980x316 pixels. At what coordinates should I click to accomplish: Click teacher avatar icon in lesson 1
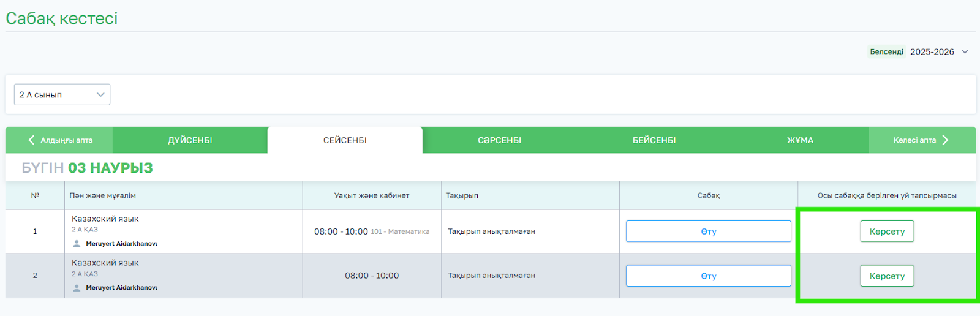(77, 244)
